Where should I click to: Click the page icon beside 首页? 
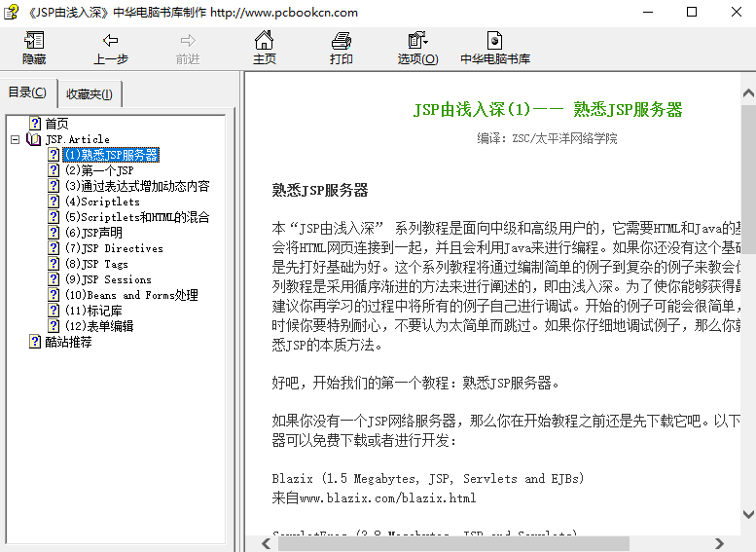[35, 124]
